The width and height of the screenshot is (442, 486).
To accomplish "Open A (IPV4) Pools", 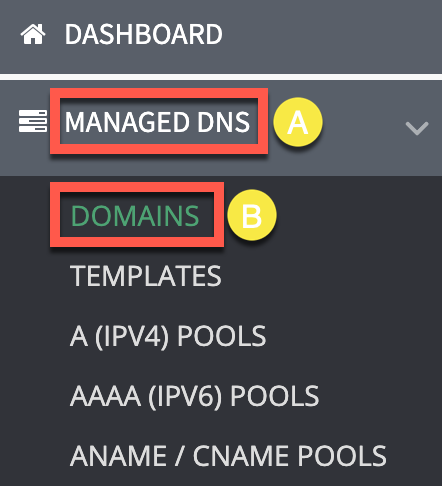I will 168,336.
